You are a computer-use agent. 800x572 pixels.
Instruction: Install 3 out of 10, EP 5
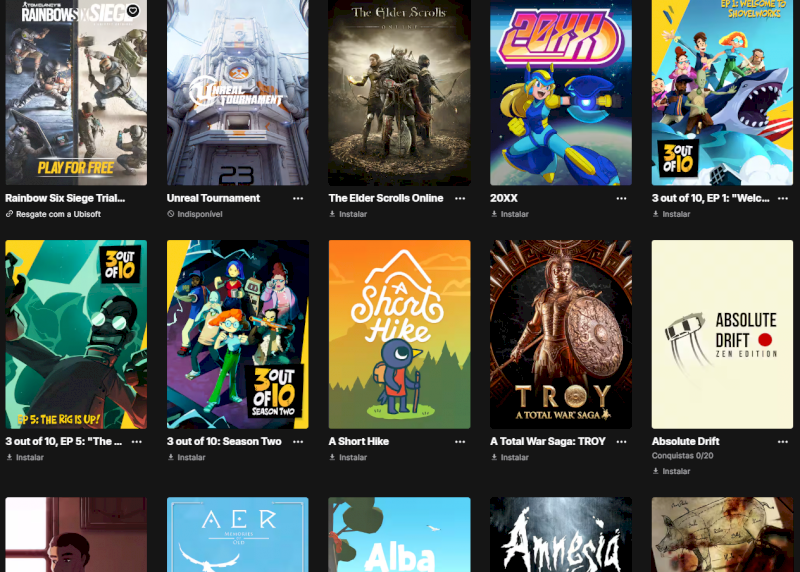(25, 458)
